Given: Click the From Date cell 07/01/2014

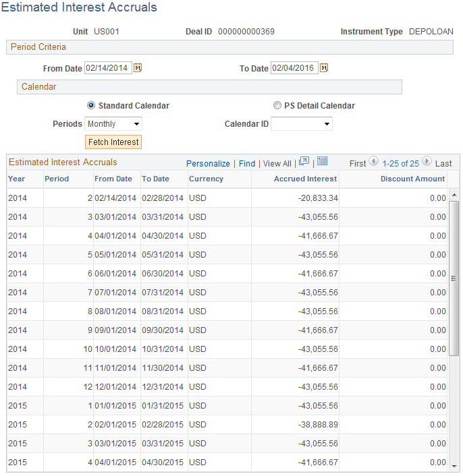Looking at the screenshot, I should point(115,293).
